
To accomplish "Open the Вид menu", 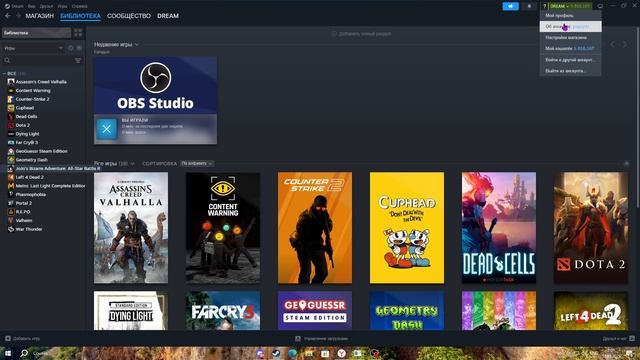I will [31, 6].
